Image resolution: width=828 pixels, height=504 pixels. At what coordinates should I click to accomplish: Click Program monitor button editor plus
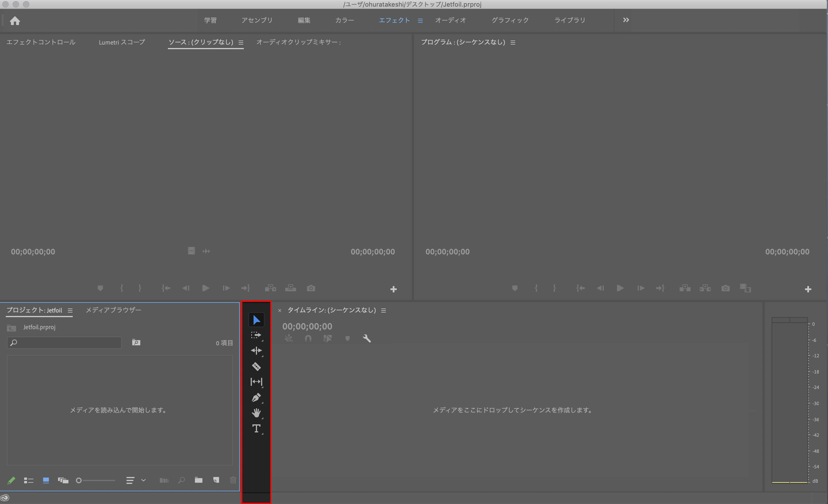pos(808,289)
